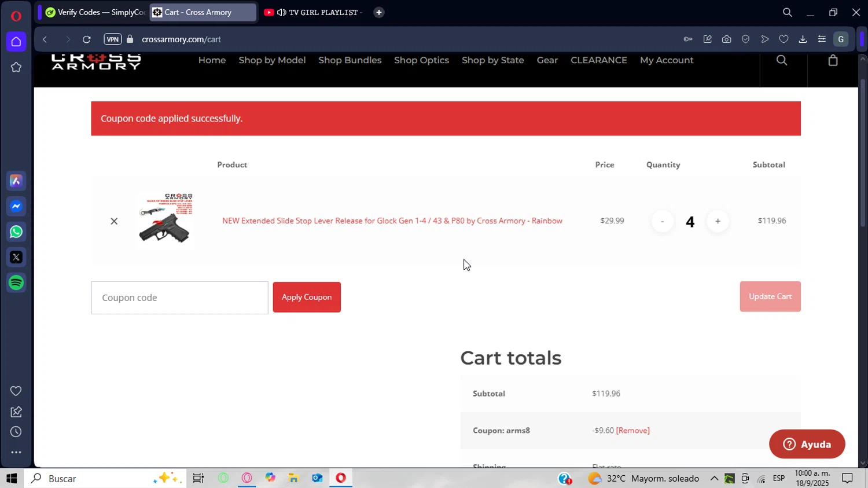Open the notification center icon

tap(847, 478)
